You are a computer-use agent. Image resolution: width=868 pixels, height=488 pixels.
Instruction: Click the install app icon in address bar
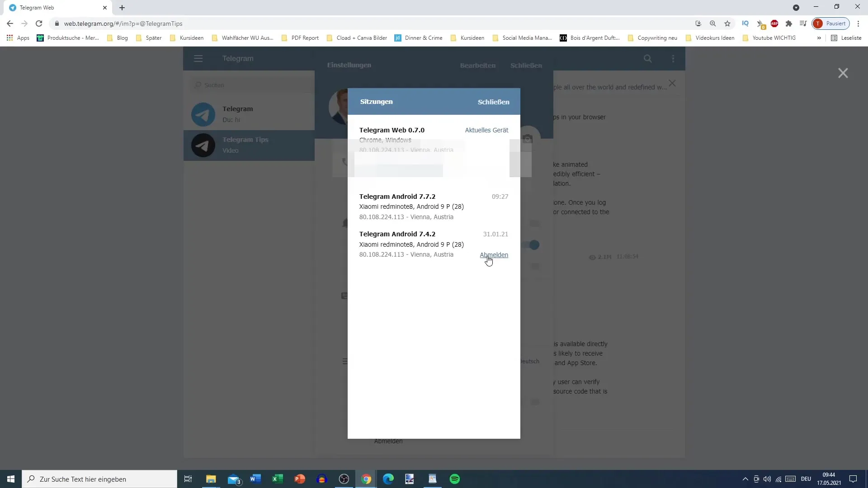pyautogui.click(x=698, y=23)
